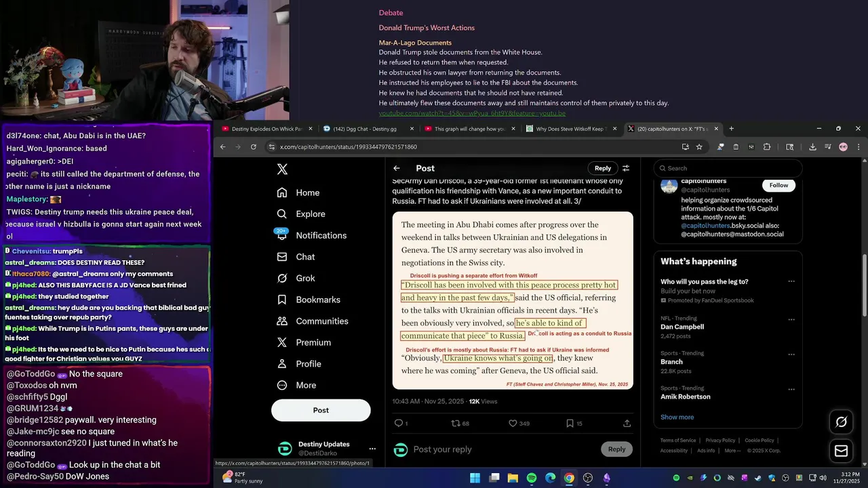Close the capitolhunters on X tab
Screen dimensions: 868x488
pyautogui.click(x=716, y=129)
